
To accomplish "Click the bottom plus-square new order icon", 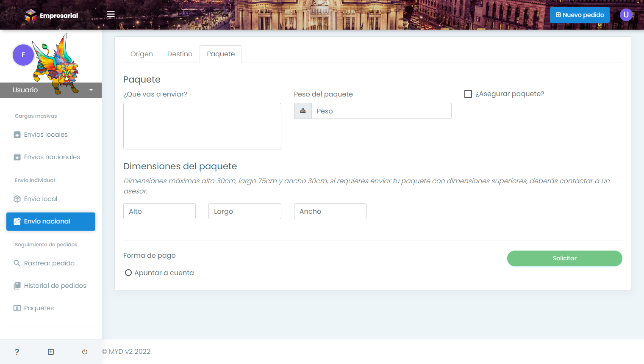I will 51,352.
